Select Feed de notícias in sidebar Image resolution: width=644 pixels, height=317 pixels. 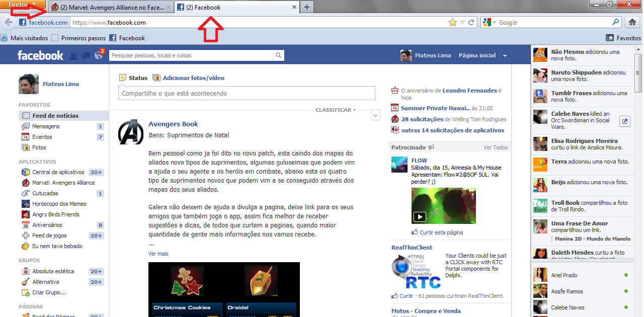(63, 116)
